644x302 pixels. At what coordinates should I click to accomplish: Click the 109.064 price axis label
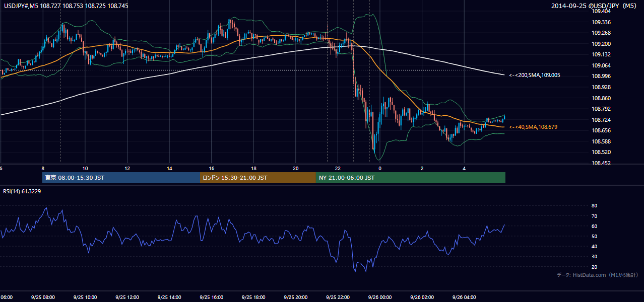(x=601, y=65)
